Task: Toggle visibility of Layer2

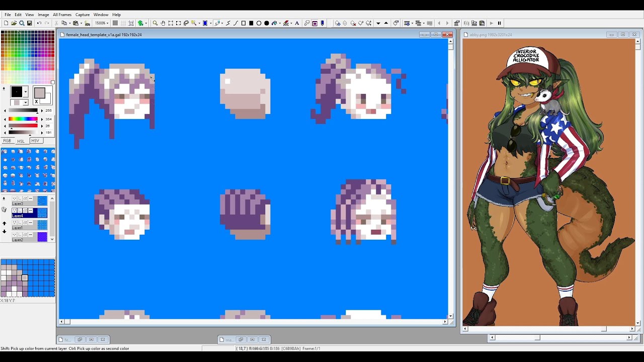Action: click(15, 235)
